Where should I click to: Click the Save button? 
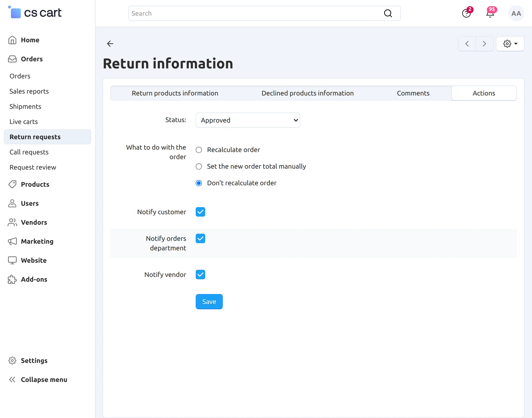pos(209,302)
